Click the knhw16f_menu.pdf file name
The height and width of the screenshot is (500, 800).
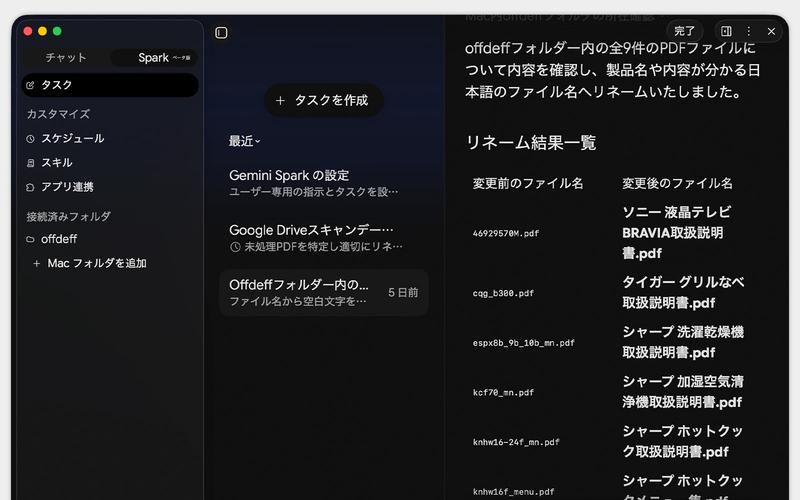(x=513, y=492)
